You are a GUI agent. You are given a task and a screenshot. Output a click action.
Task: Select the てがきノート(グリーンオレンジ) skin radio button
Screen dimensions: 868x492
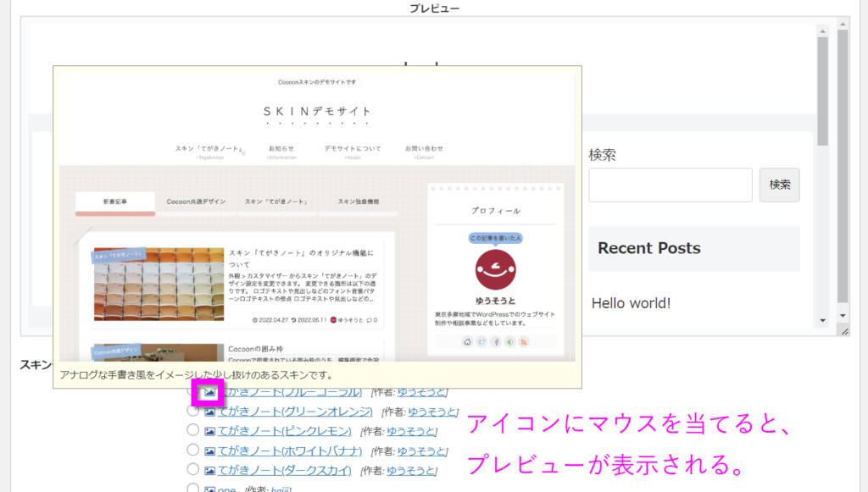click(x=192, y=411)
